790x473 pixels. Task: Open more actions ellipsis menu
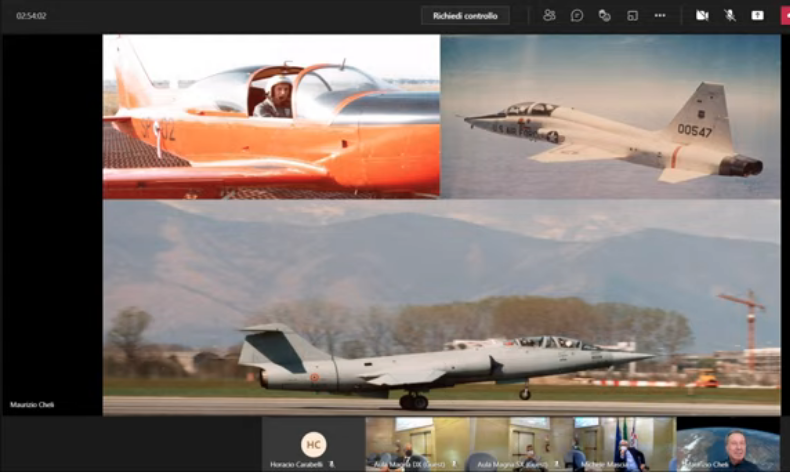pos(660,16)
